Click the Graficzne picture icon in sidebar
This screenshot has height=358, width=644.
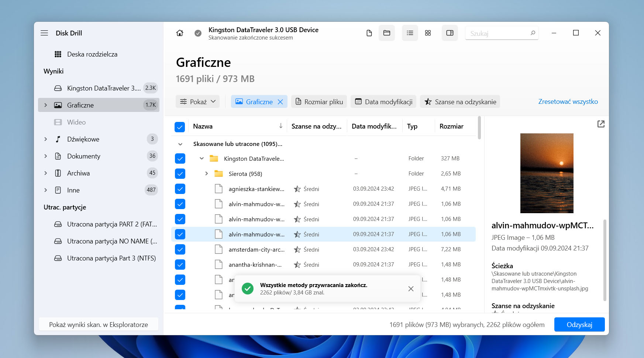pyautogui.click(x=58, y=105)
